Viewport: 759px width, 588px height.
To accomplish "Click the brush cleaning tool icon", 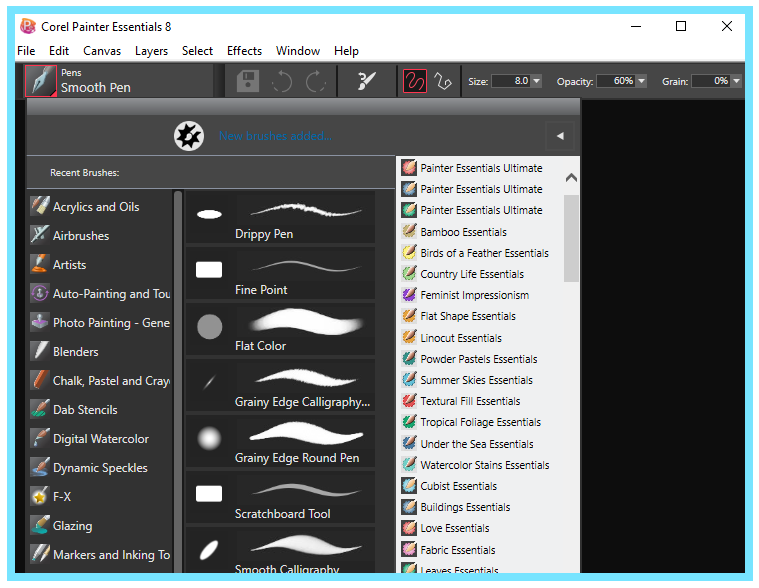I will point(366,81).
